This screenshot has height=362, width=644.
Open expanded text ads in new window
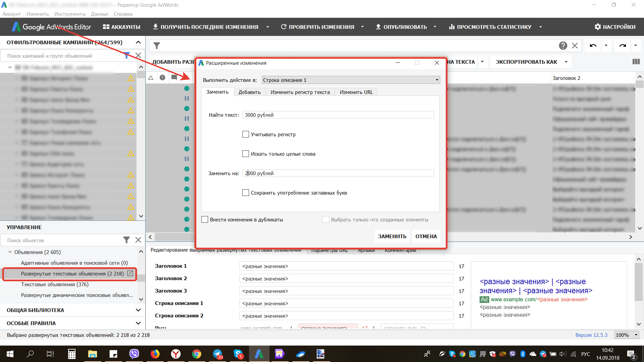[130, 273]
